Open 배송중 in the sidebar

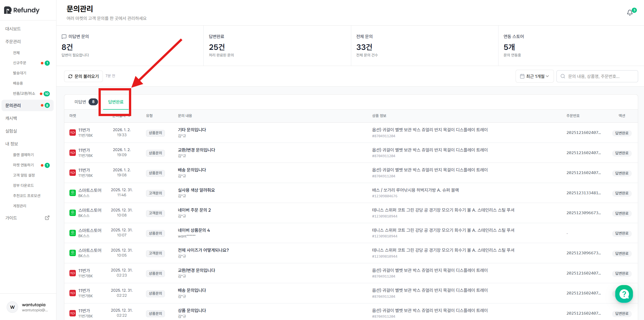click(18, 83)
